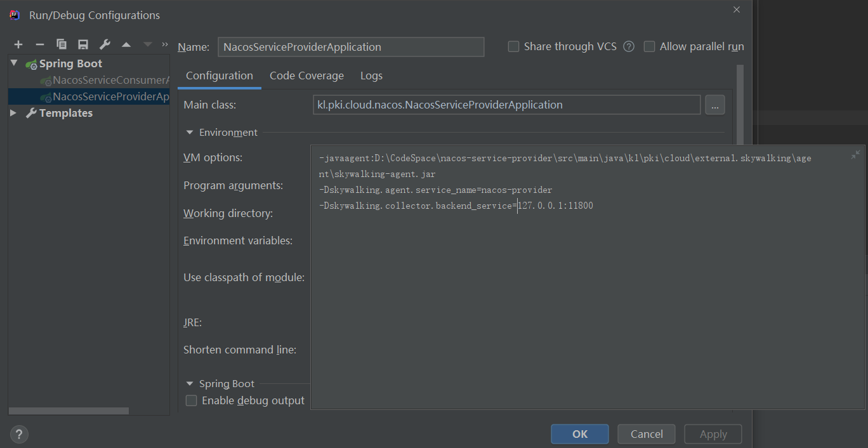The image size is (868, 448).
Task: Click the Program arguments label
Action: click(233, 185)
